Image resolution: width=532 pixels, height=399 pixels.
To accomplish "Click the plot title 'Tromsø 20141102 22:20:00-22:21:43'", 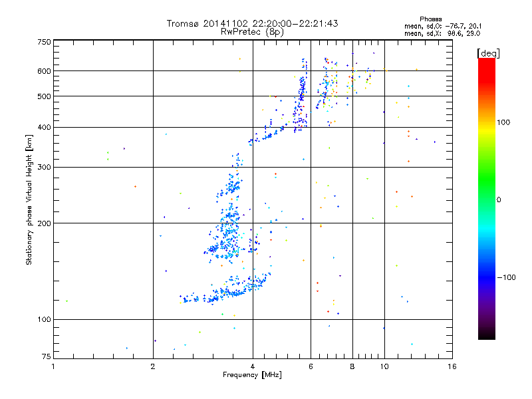I will (x=252, y=23).
